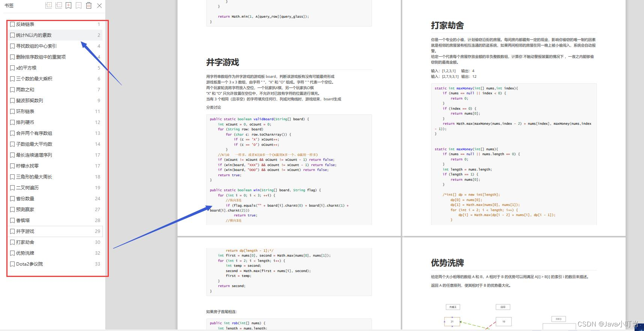The image size is (644, 331).
Task: Open the Dota2参议院 bookmark
Action: tap(55, 264)
